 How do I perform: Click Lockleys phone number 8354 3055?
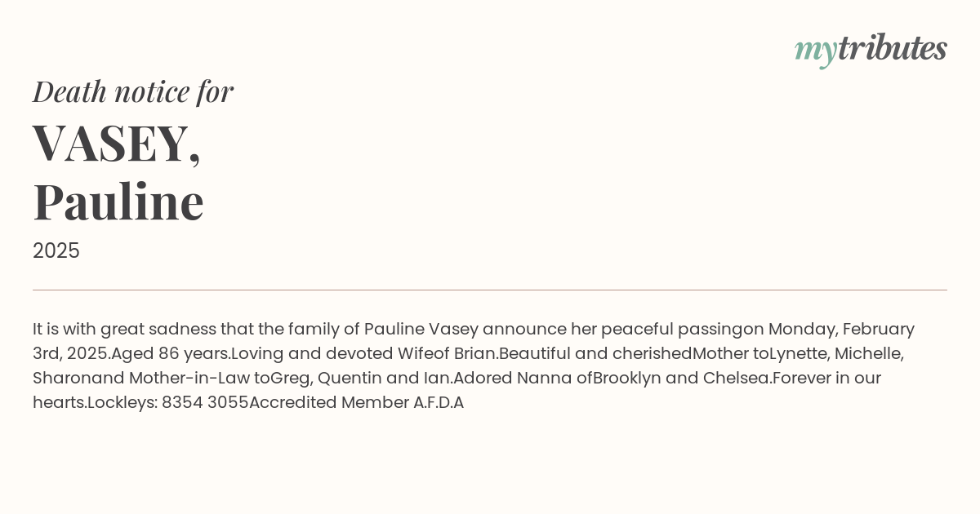[x=205, y=402]
